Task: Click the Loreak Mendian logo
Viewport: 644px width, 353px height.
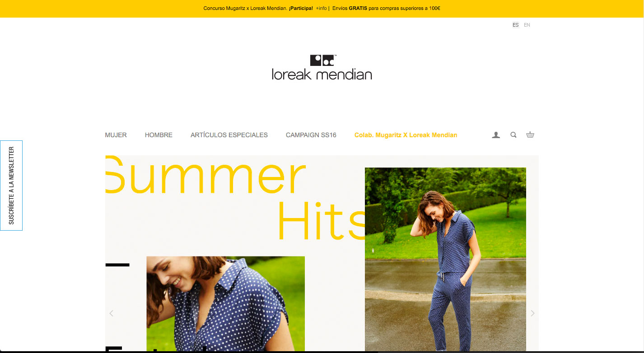Action: click(x=322, y=68)
